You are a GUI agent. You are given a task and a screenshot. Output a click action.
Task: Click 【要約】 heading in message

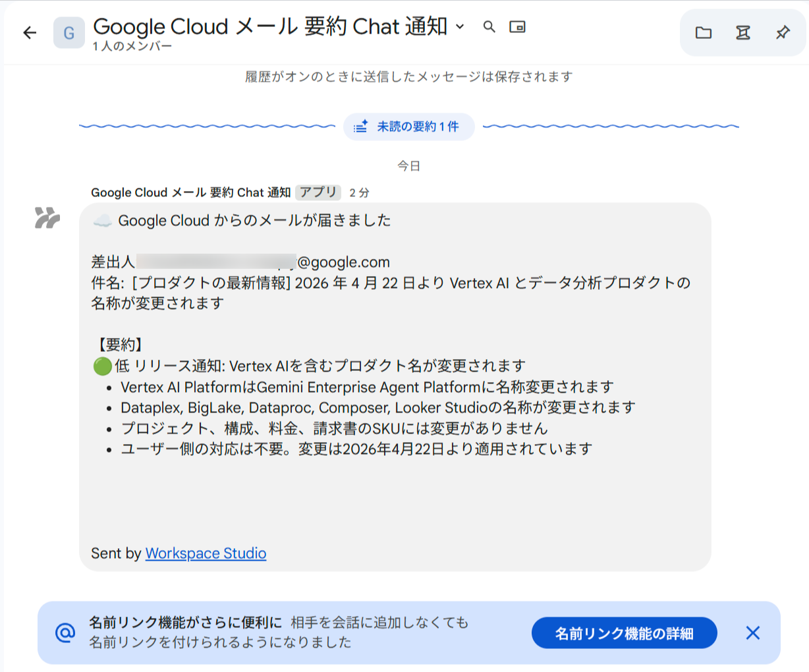pos(121,345)
